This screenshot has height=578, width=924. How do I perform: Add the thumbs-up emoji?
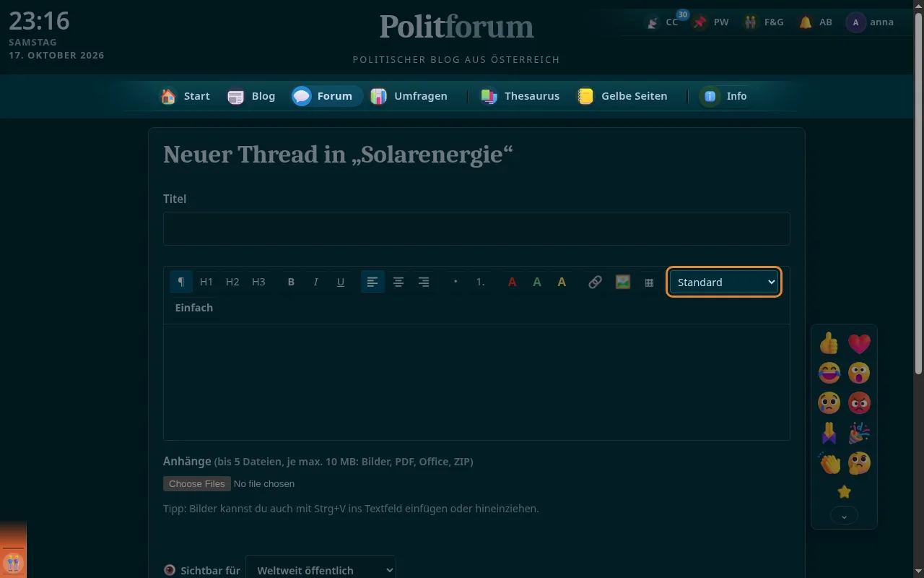click(829, 343)
